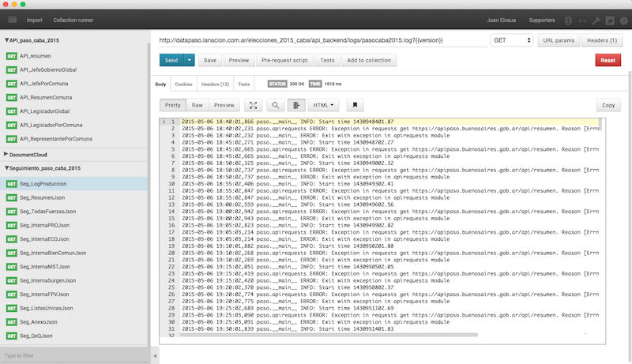The image size is (632, 364).
Task: Save response with the bookmark icon
Action: coord(355,105)
